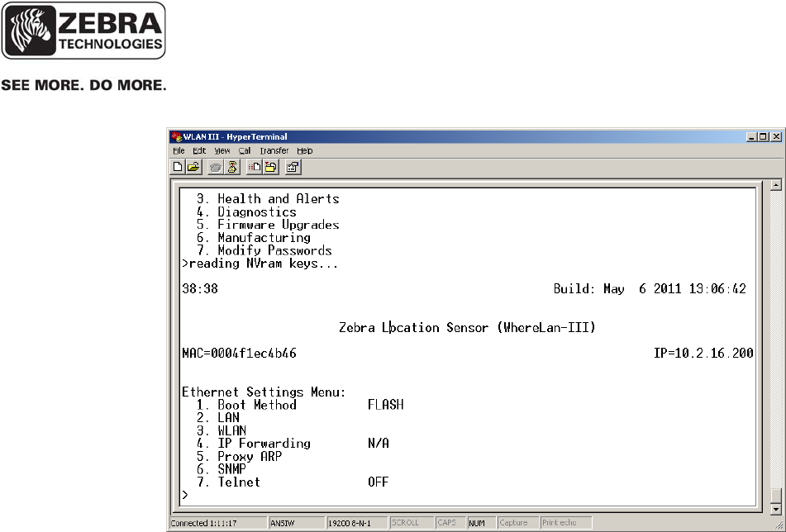Click the Receive file toolbar icon
The height and width of the screenshot is (532, 786).
(271, 168)
